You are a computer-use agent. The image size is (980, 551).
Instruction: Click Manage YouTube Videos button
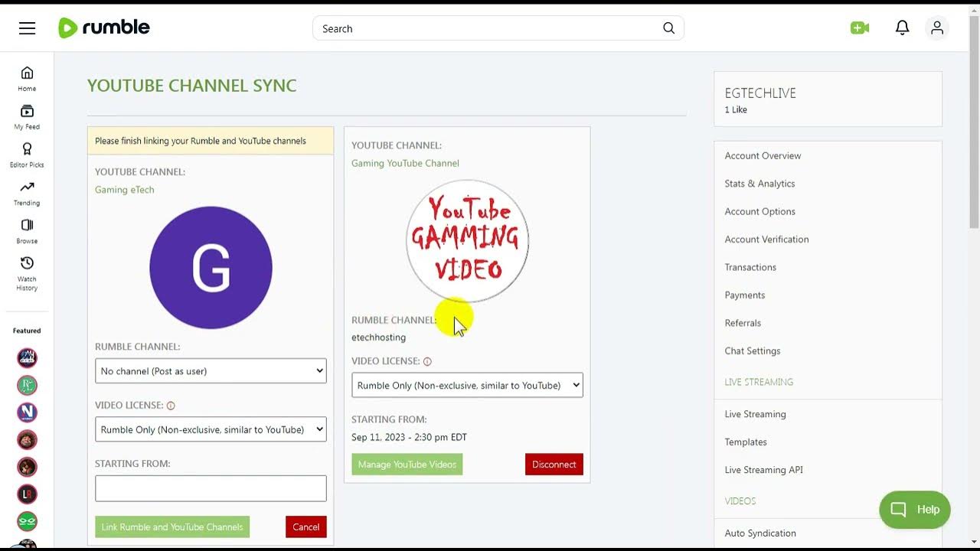[x=407, y=464]
